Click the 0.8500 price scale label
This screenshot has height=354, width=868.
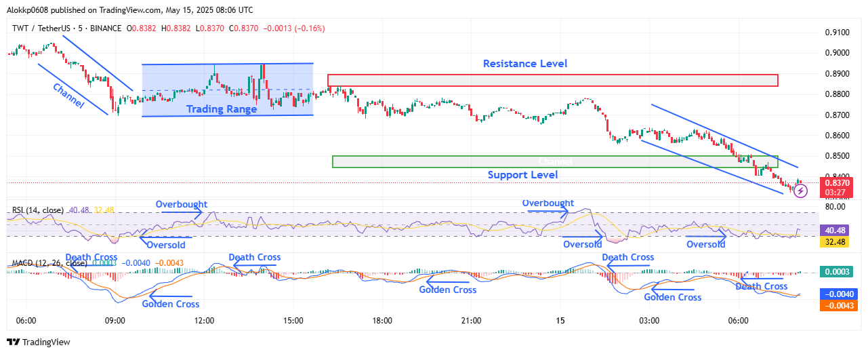837,157
